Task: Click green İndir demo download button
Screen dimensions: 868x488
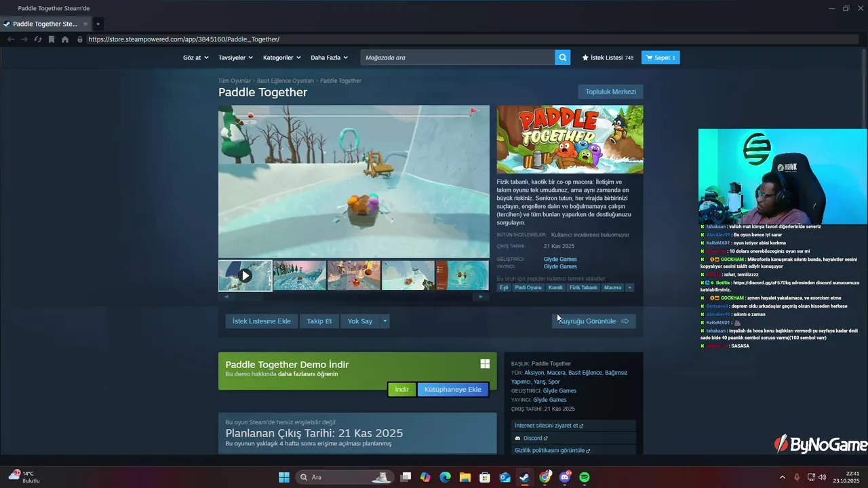Action: (x=402, y=390)
